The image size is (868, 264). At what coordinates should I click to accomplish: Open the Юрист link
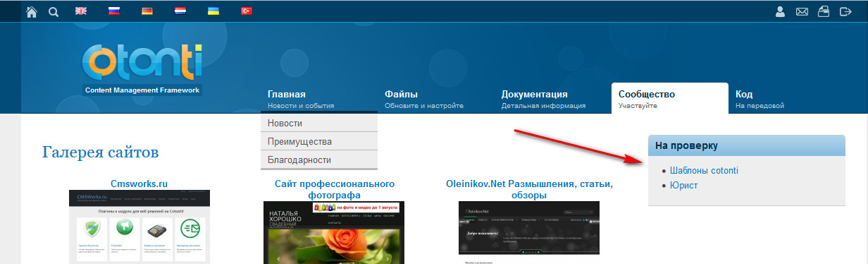[683, 186]
